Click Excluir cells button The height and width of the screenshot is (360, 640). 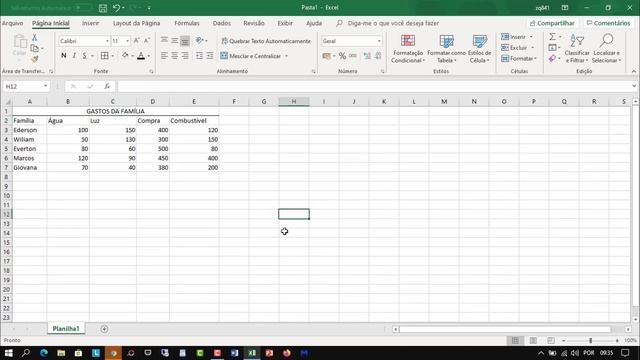pos(515,48)
